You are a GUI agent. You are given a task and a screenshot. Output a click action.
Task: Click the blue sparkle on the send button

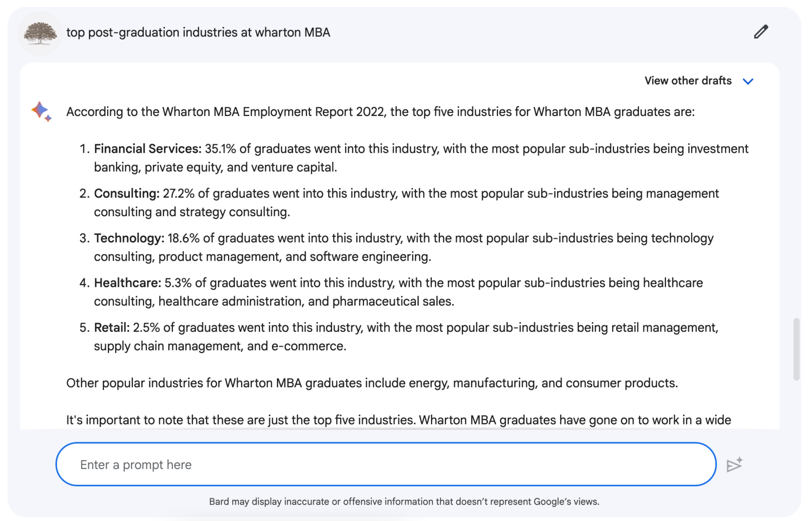click(739, 459)
